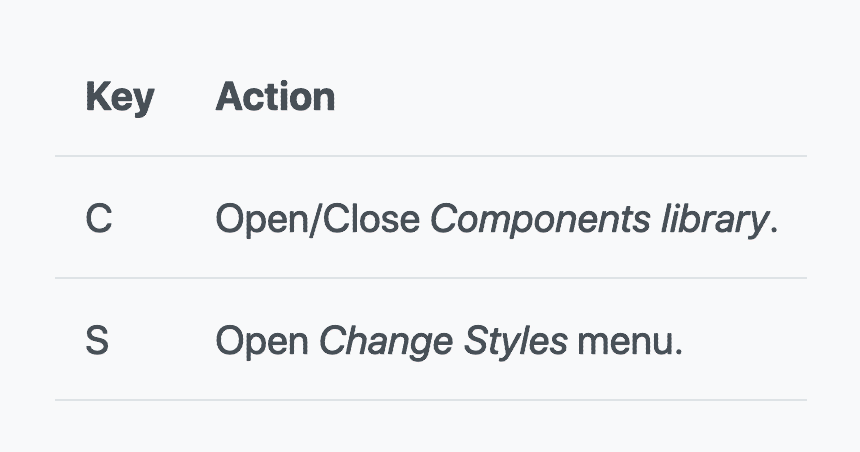The image size is (860, 452).
Task: Click the word menu in the S row
Action: pyautogui.click(x=625, y=341)
